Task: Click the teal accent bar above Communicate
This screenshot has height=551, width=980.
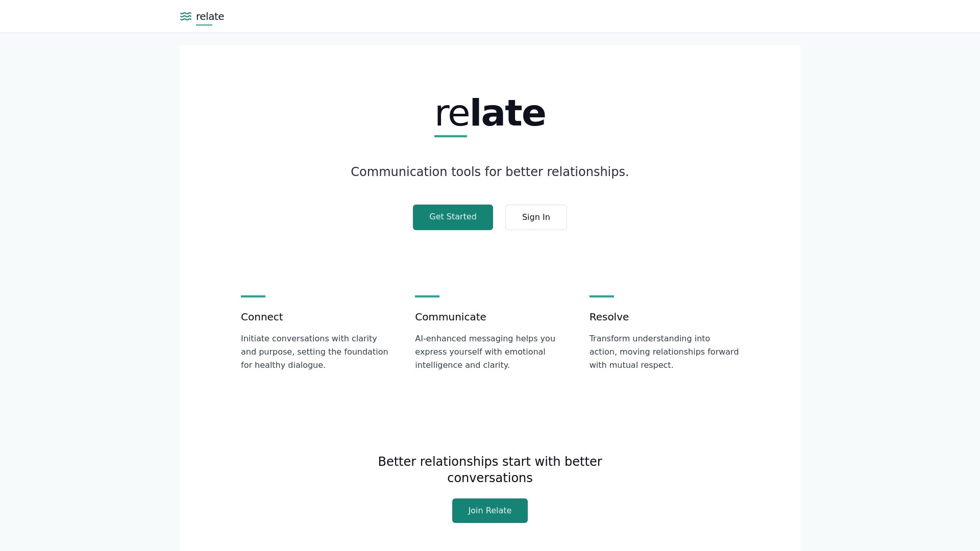Action: coord(427,296)
